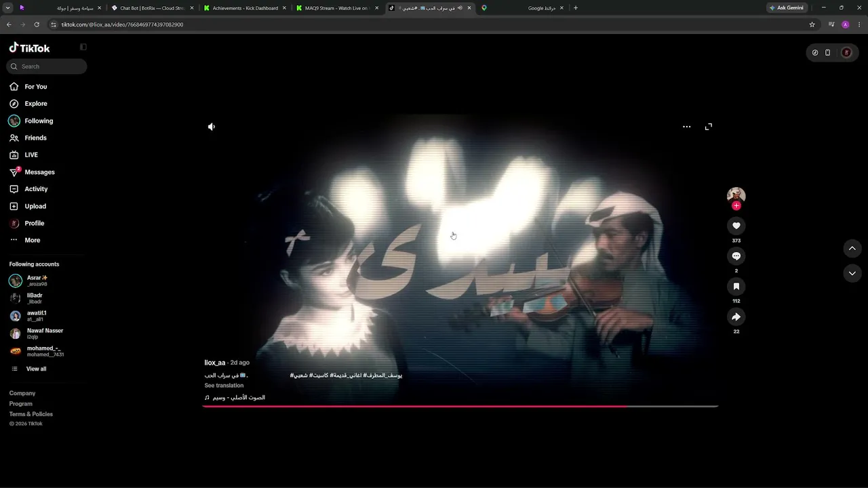Image resolution: width=868 pixels, height=488 pixels.
Task: Open the TikTok coins icon
Action: point(815,53)
